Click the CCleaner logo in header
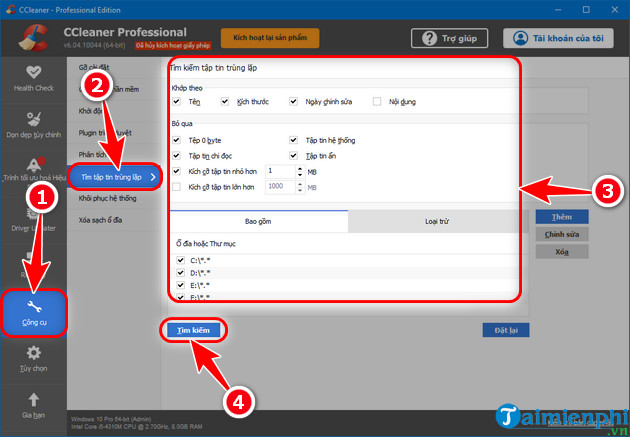 pos(34,38)
